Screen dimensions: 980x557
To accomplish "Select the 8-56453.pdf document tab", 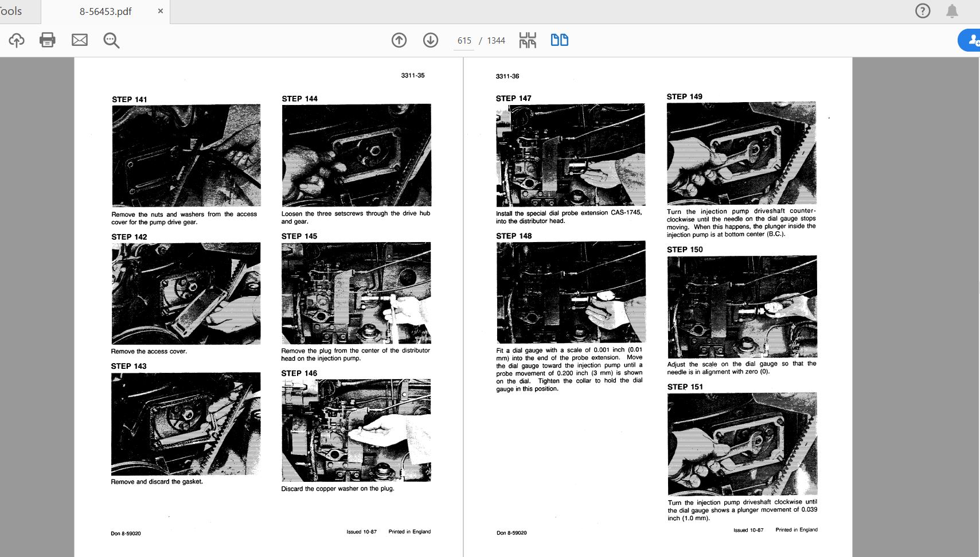I will [x=106, y=11].
